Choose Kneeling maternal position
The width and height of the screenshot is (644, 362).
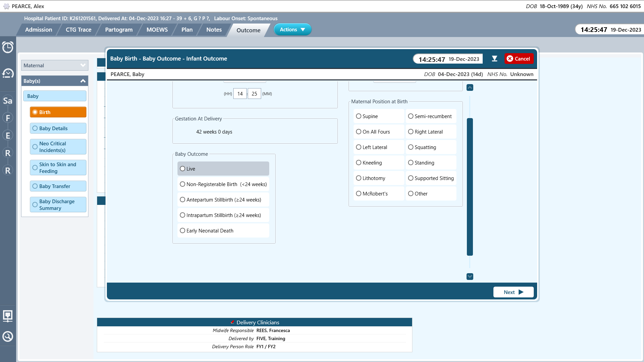[x=379, y=162]
